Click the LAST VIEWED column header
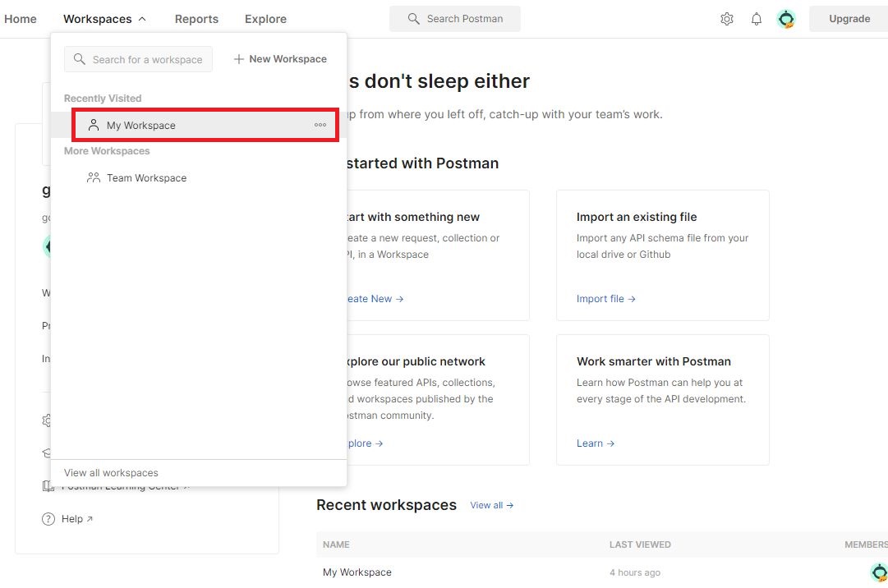 pos(640,544)
